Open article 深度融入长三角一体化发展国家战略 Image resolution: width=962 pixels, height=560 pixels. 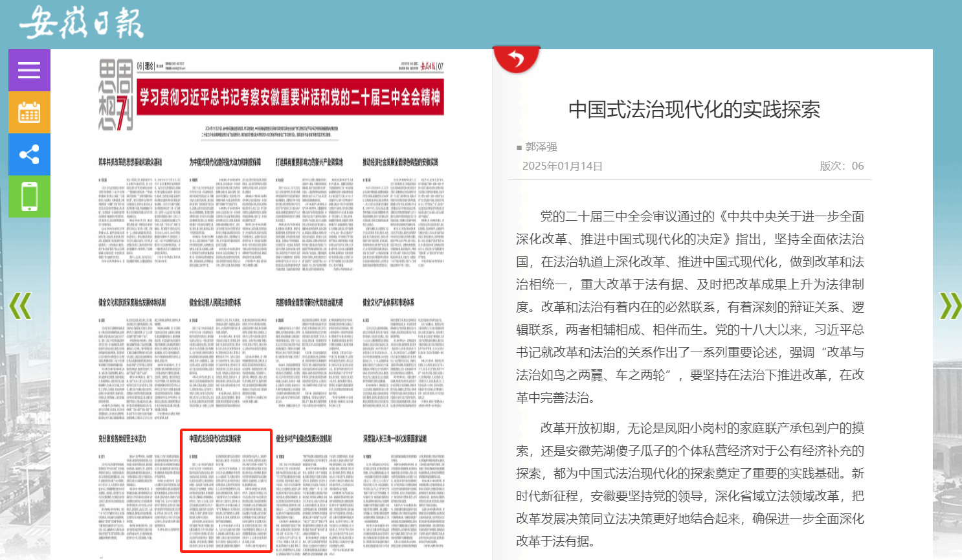[395, 439]
